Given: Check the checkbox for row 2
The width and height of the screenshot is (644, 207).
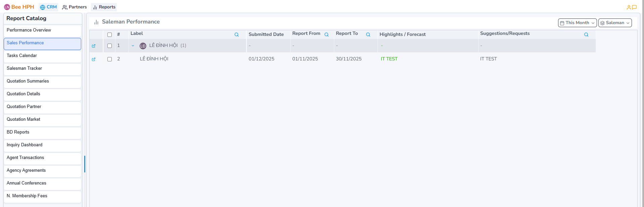Looking at the screenshot, I should [x=109, y=59].
